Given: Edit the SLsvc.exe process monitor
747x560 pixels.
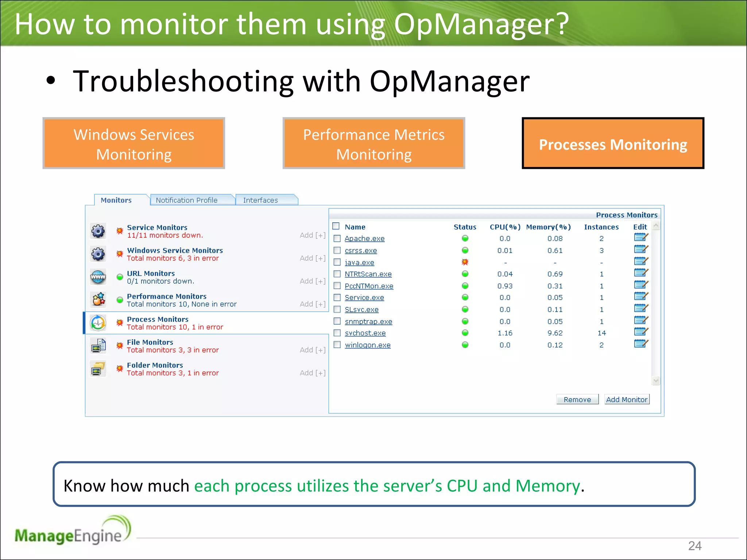Looking at the screenshot, I should click(641, 308).
